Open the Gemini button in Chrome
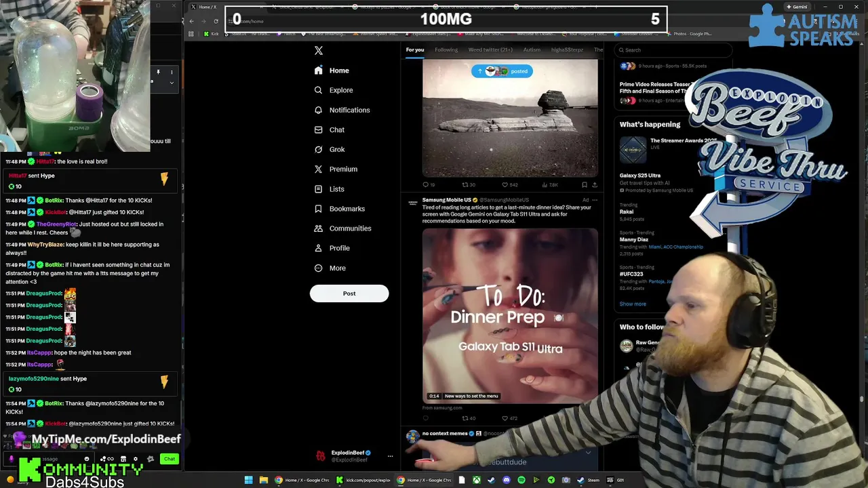The height and width of the screenshot is (488, 868). pos(797,7)
